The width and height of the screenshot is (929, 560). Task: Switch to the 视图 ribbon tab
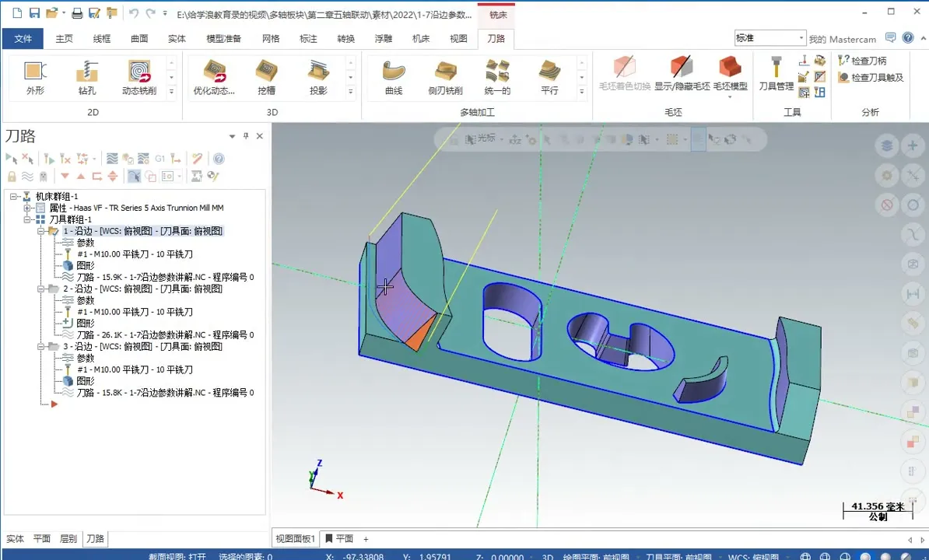[x=458, y=37]
